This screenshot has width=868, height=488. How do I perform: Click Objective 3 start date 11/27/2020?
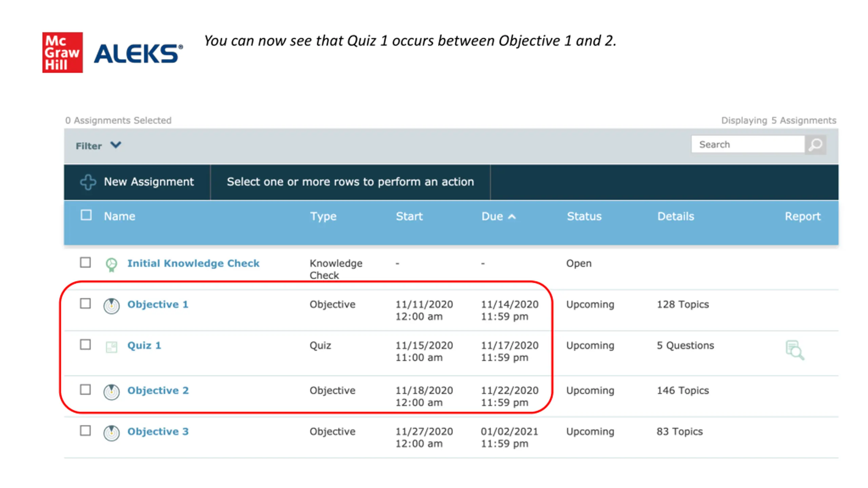coord(424,431)
